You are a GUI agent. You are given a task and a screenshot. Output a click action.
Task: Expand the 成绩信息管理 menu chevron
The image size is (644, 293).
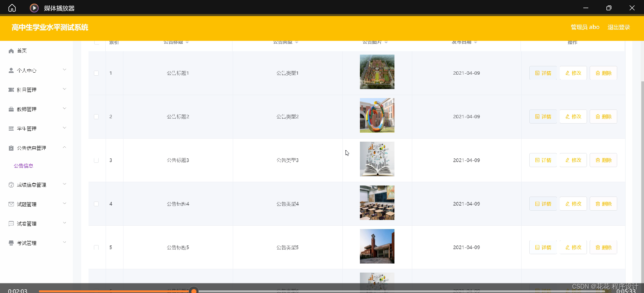pyautogui.click(x=64, y=184)
